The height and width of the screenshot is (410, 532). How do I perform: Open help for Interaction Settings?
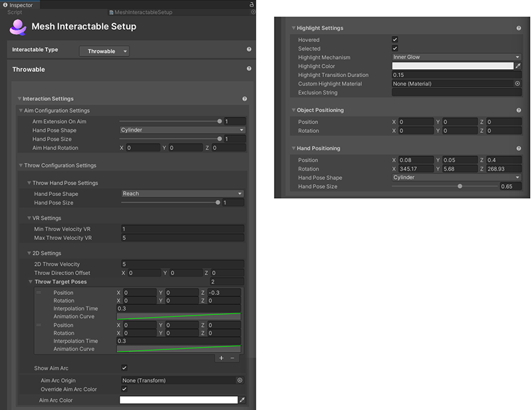tap(245, 99)
